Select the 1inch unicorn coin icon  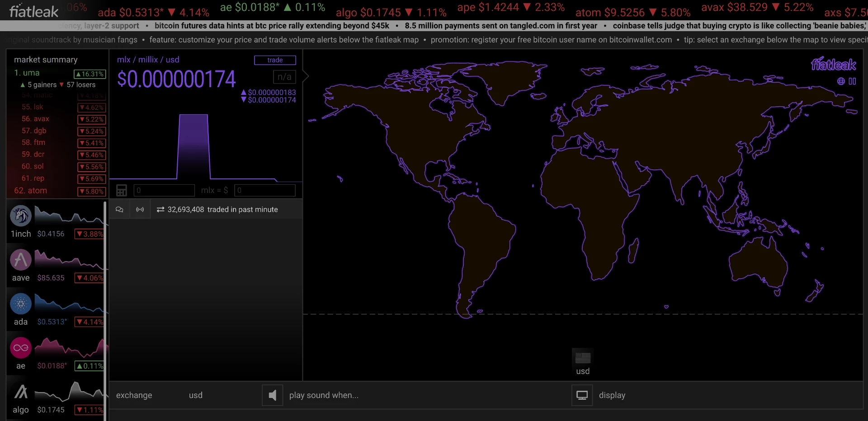pos(21,215)
